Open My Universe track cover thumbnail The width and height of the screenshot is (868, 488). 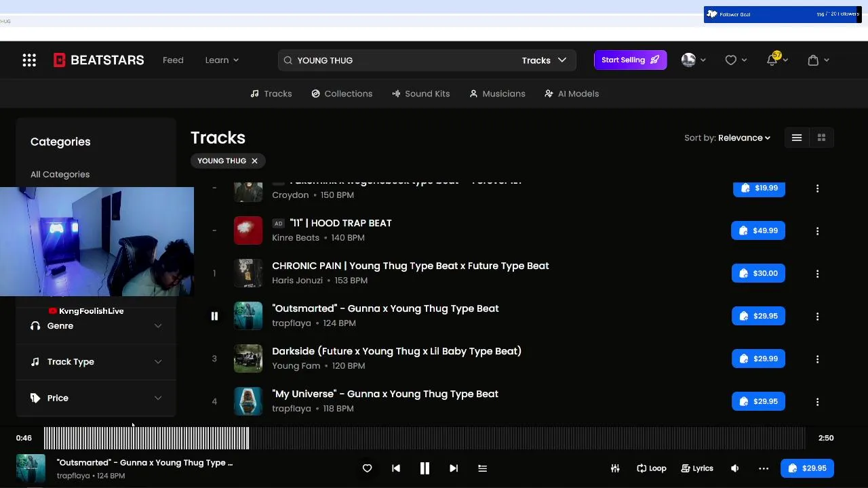(x=248, y=401)
